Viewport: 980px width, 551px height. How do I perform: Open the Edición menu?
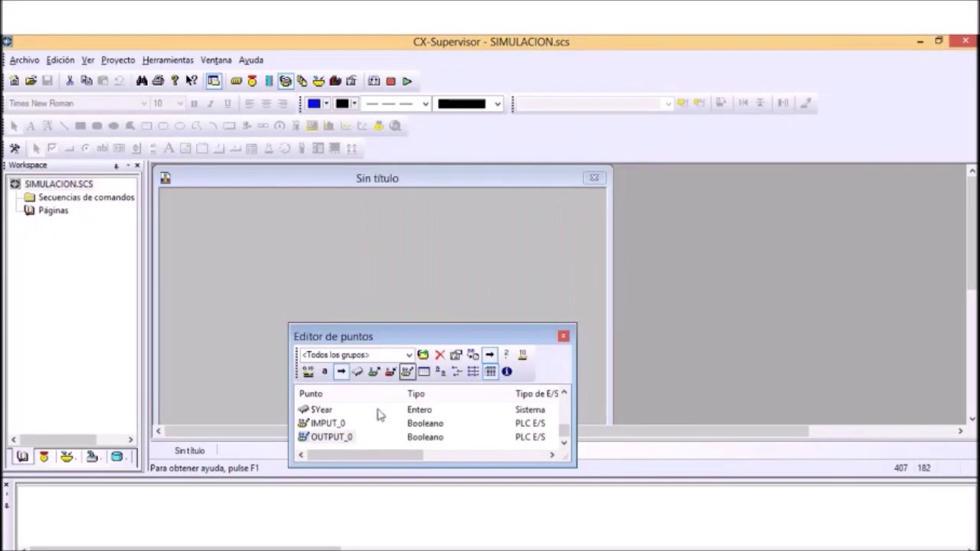[60, 60]
